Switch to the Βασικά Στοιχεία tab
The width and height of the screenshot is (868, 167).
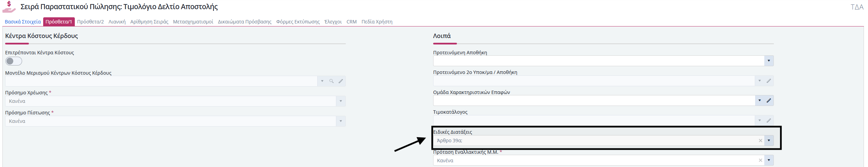(x=23, y=22)
